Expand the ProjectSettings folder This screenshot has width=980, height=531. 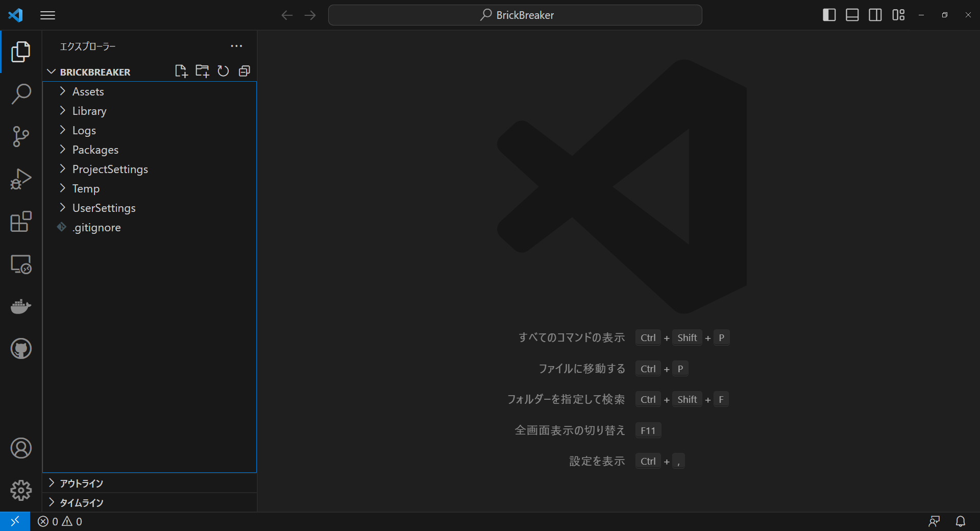pos(150,169)
